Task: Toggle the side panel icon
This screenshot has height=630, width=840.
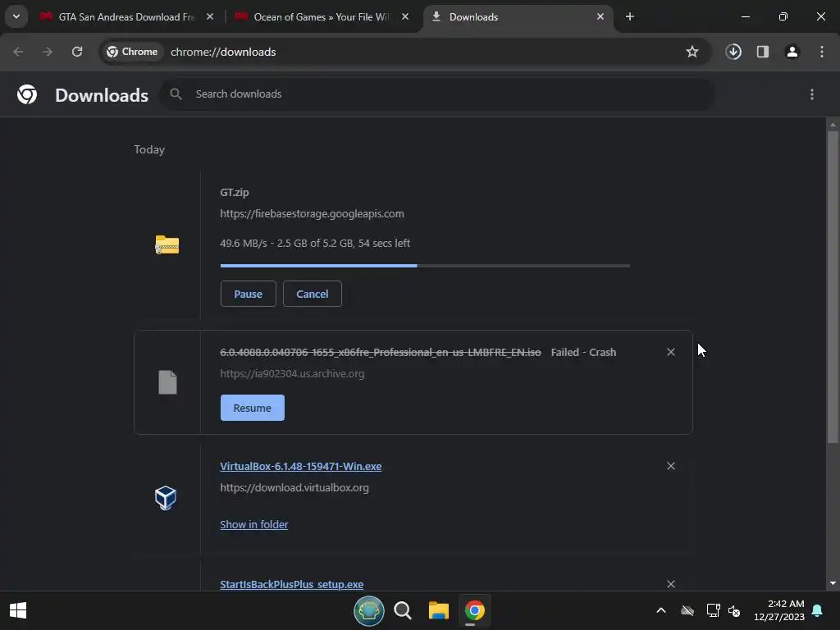Action: (763, 52)
